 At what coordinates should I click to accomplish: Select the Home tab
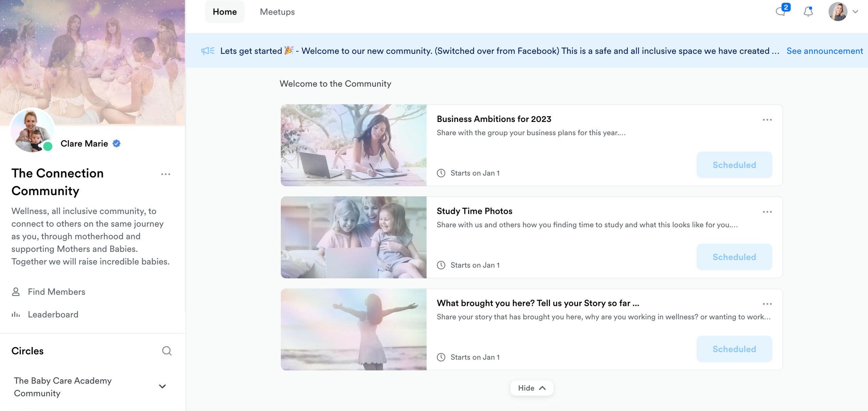click(x=224, y=12)
